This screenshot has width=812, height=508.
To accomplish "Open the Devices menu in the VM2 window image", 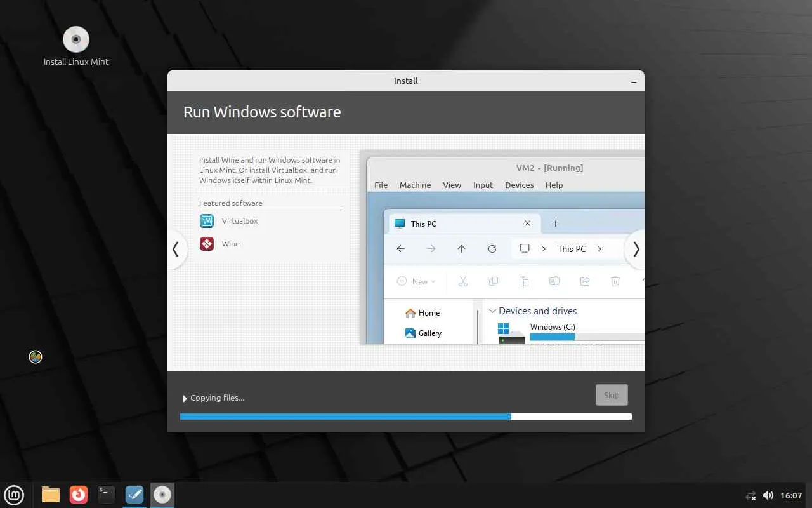I will [520, 185].
